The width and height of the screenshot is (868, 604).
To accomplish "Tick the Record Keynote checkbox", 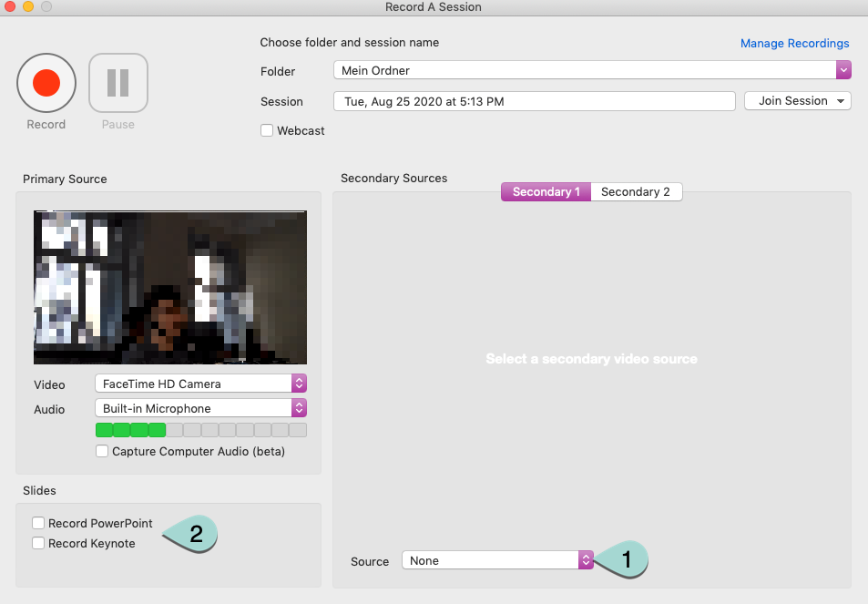I will coord(38,544).
